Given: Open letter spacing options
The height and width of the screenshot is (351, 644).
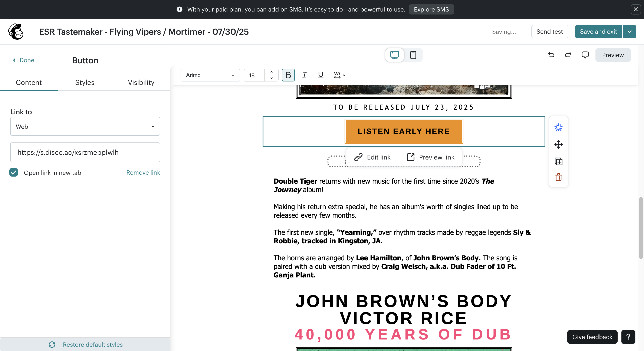Looking at the screenshot, I should 339,75.
